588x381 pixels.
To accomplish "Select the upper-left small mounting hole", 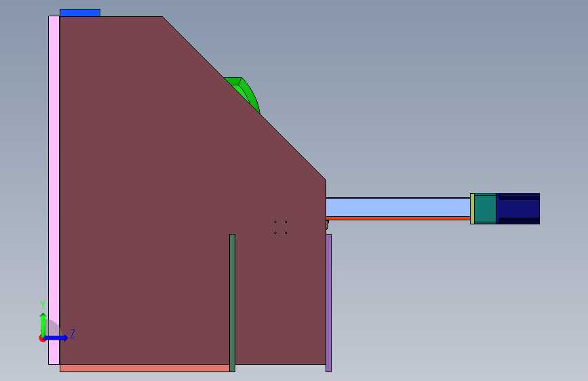I will [275, 222].
